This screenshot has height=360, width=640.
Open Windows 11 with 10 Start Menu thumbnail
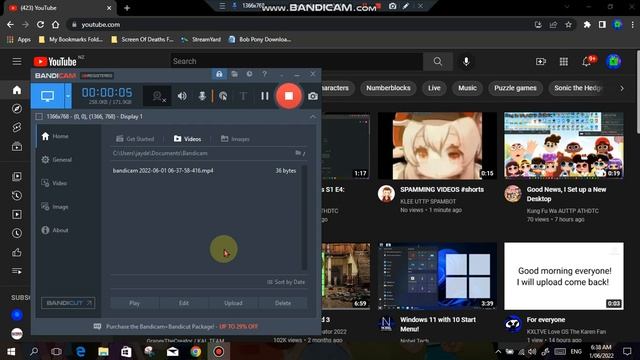click(x=437, y=276)
